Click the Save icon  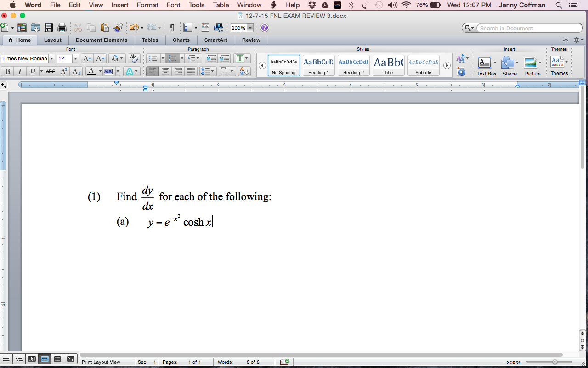[48, 28]
